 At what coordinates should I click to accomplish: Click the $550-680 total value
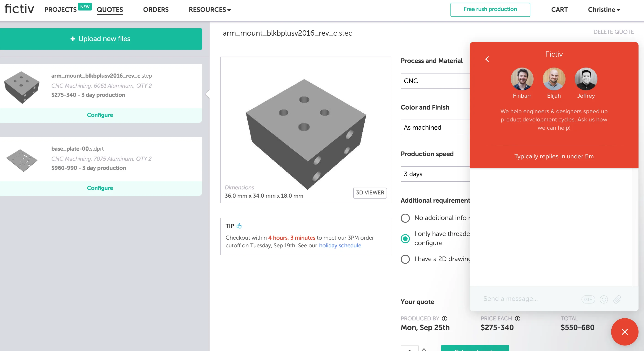[577, 327]
